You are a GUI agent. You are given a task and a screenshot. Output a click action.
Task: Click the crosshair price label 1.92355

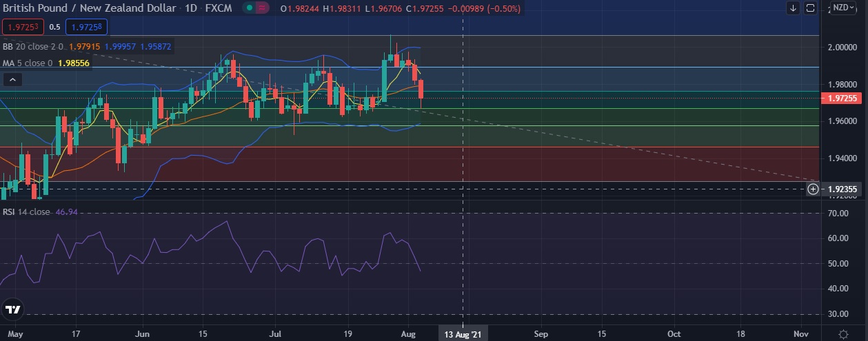click(841, 189)
